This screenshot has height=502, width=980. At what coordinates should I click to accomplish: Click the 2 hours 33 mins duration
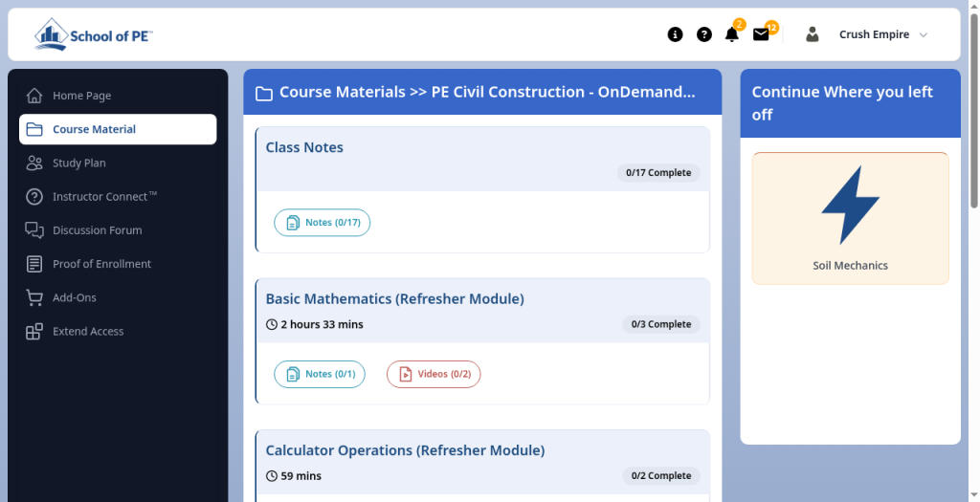tap(322, 324)
